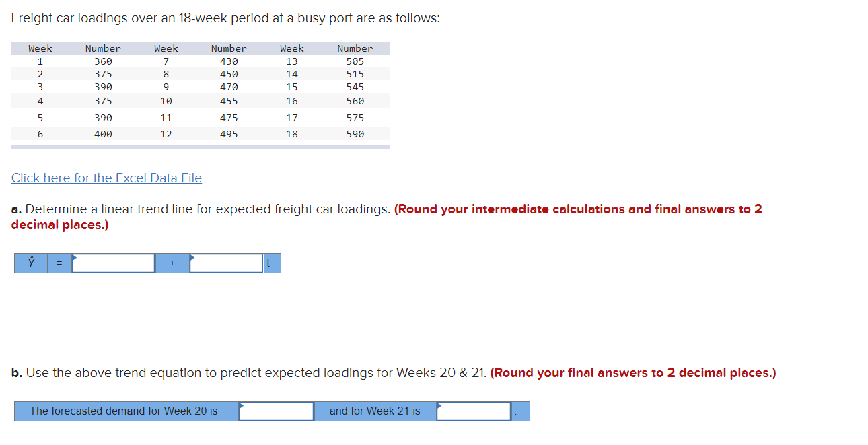868x445 pixels.
Task: Select the table cell showing 590
Action: click(x=355, y=133)
